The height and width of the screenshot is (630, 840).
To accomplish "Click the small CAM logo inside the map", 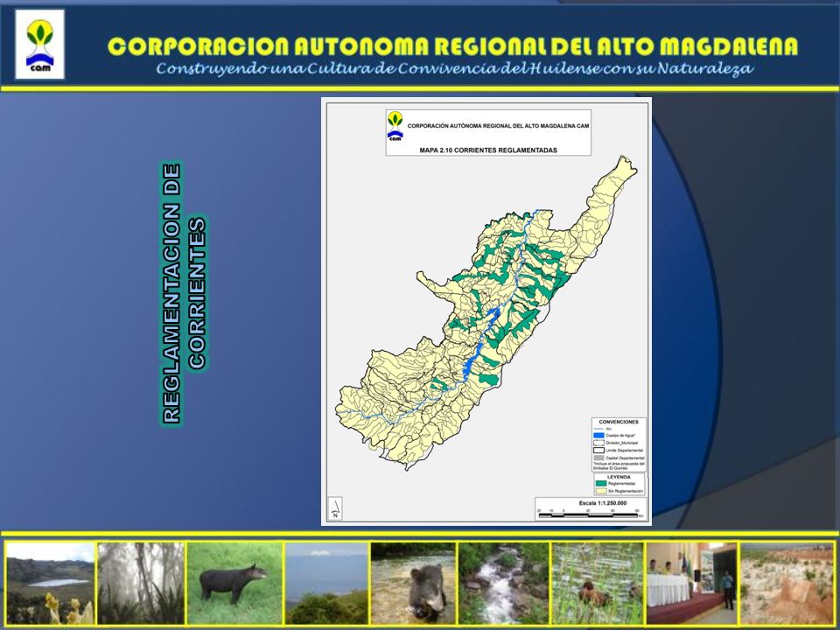I will pos(395,126).
